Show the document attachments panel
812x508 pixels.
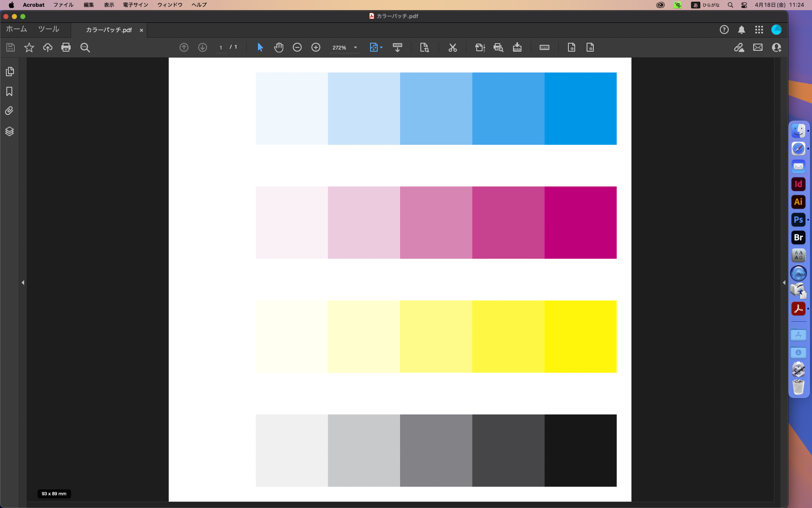pyautogui.click(x=10, y=111)
